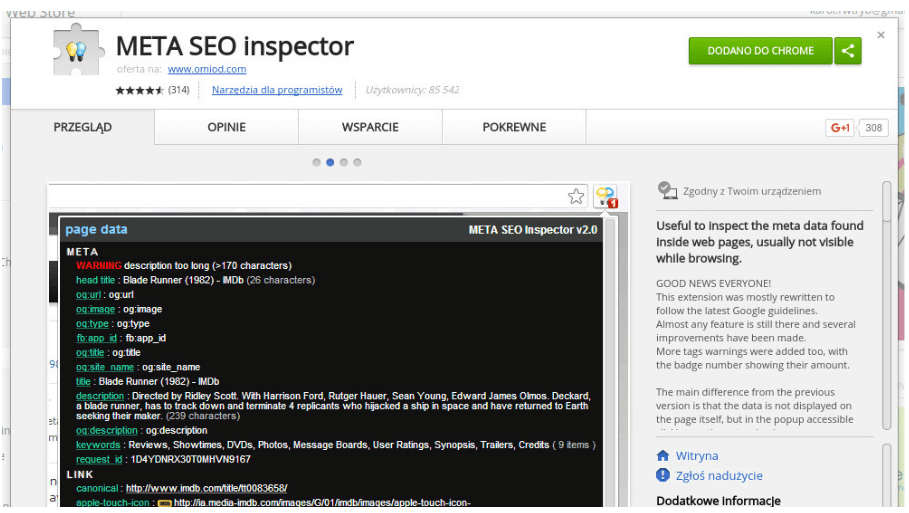Click the og:site_name link in screenshot
Screen dimensions: 909x513
[105, 367]
